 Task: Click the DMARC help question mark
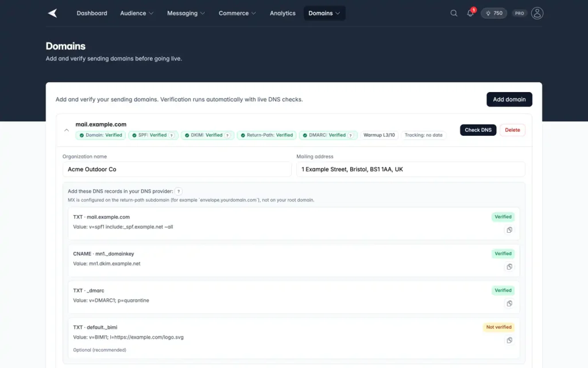[x=350, y=136]
